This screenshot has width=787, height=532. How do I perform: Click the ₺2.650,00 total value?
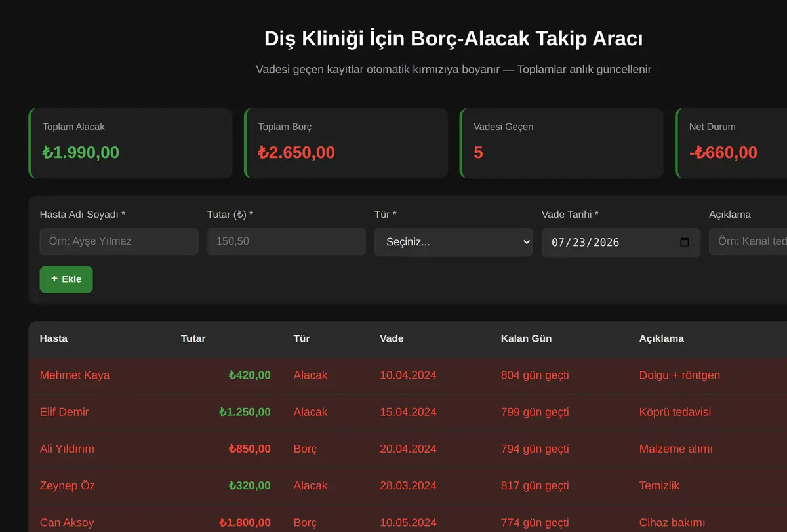(x=296, y=153)
